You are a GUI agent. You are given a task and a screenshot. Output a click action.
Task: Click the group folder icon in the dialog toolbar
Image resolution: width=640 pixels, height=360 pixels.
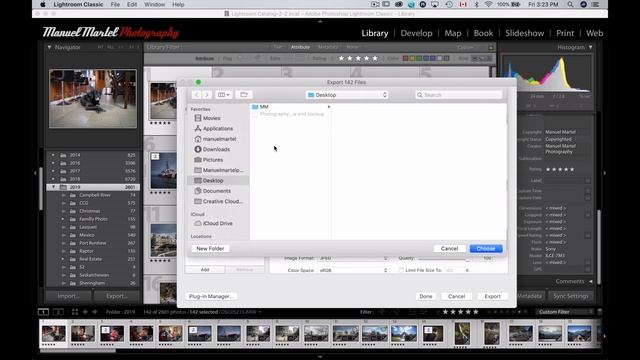tap(244, 95)
